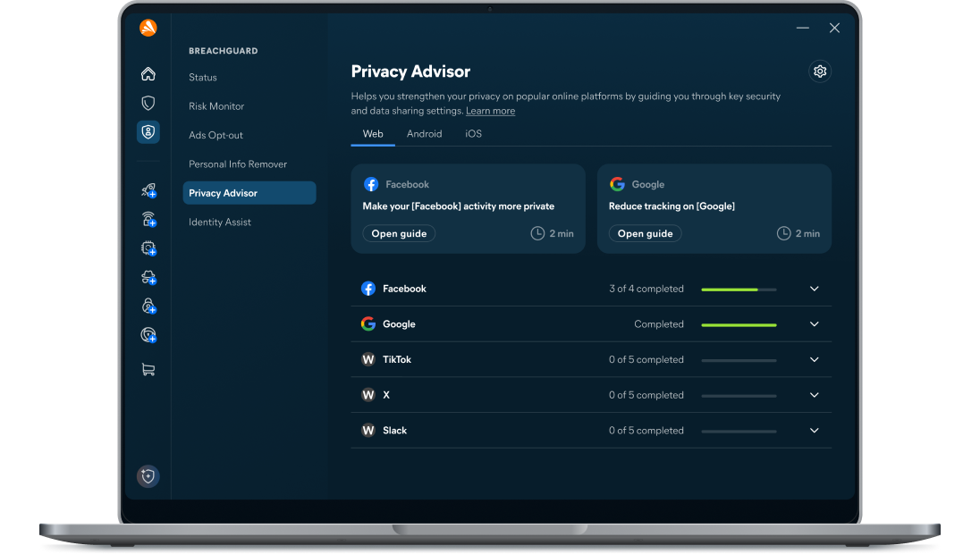
Task: Click the Slack row W icon
Action: (x=368, y=431)
